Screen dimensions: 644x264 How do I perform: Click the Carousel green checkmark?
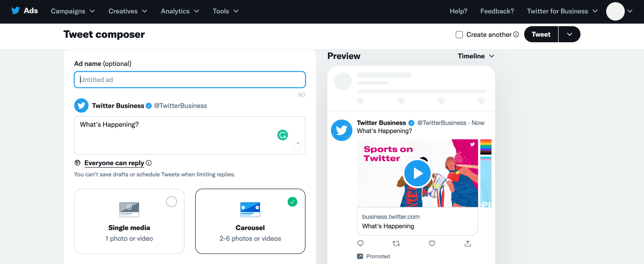(292, 202)
